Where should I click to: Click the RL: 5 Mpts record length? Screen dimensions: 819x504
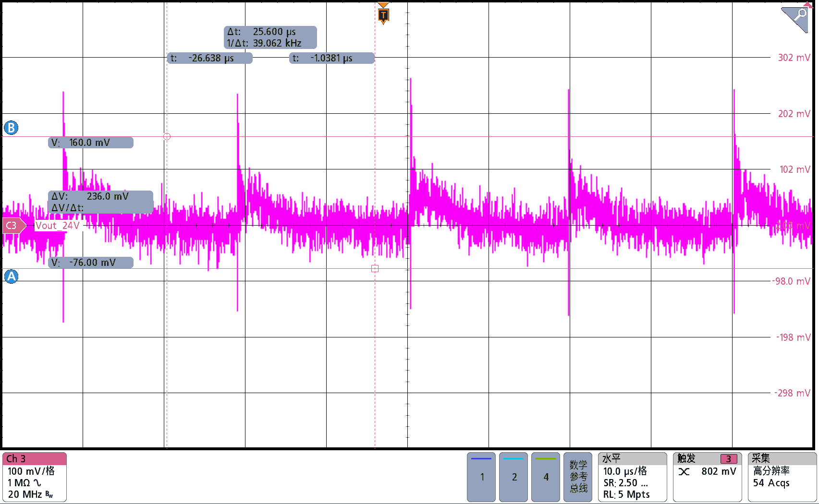click(x=626, y=494)
